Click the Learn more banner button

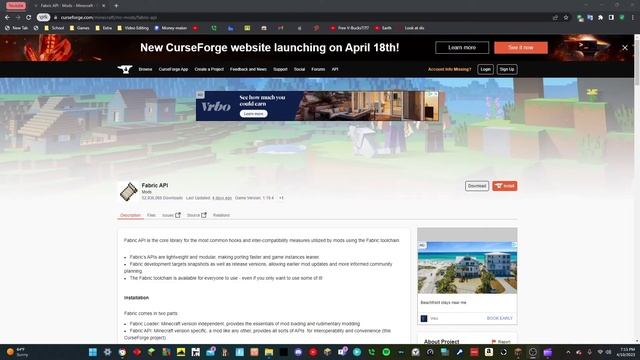coord(462,48)
